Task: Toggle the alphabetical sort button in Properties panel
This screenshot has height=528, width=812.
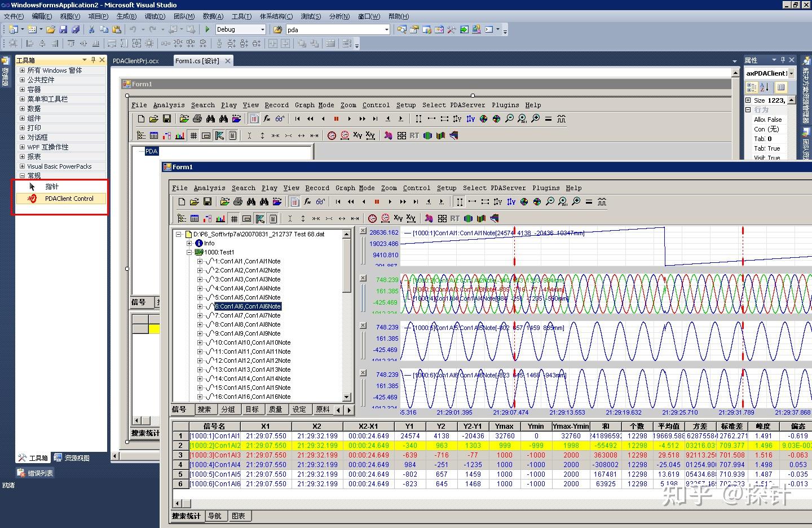Action: [x=765, y=87]
